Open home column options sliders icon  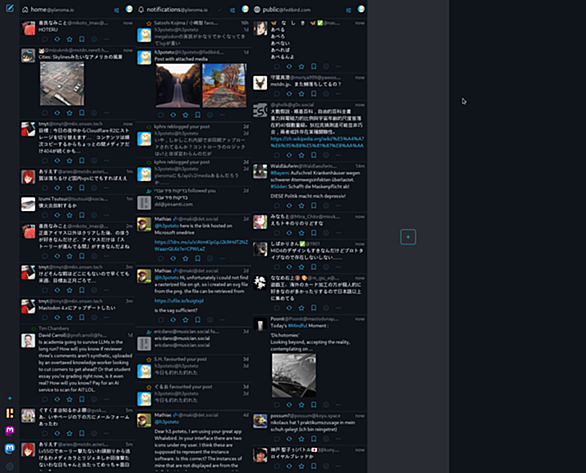(x=117, y=10)
